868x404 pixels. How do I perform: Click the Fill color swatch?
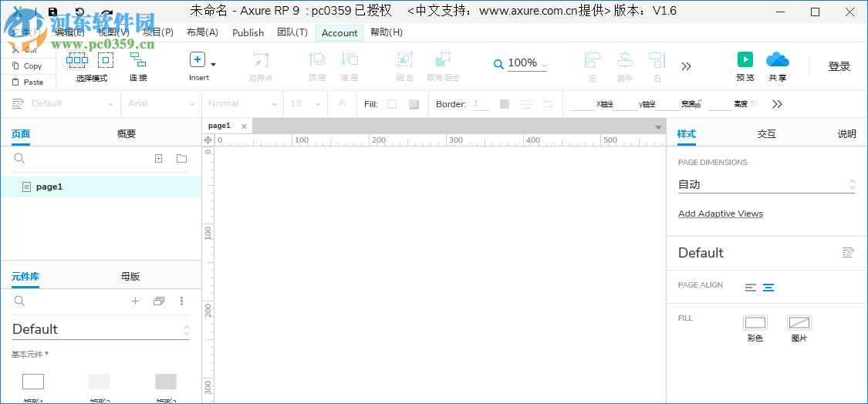(392, 104)
